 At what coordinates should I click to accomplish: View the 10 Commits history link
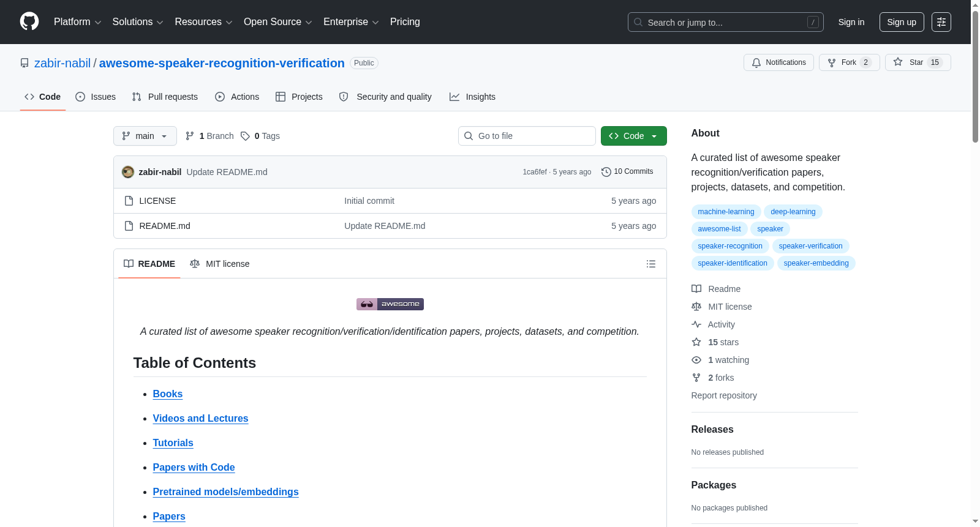[x=627, y=172]
